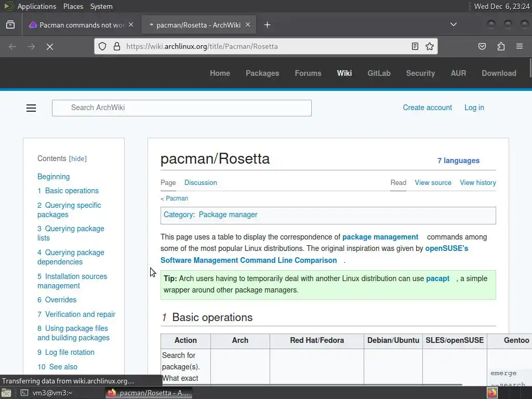Click the URL address bar
Image resolution: width=532 pixels, height=399 pixels.
tap(267, 46)
